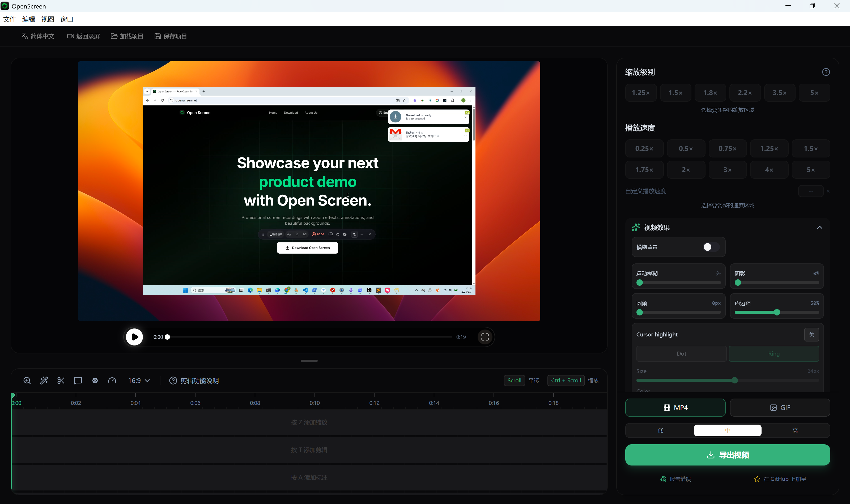Select 3.5× zoom level
Screen dimensions: 850x504
(779, 93)
